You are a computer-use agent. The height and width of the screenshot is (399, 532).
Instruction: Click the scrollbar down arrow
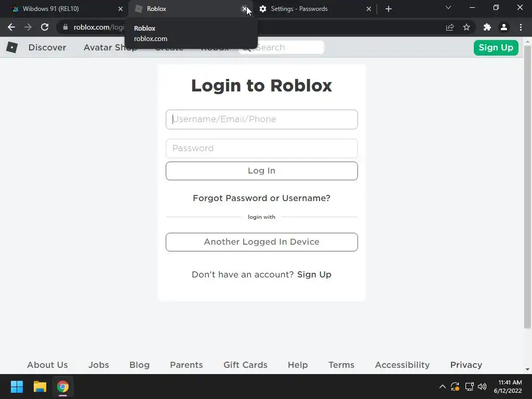click(527, 369)
